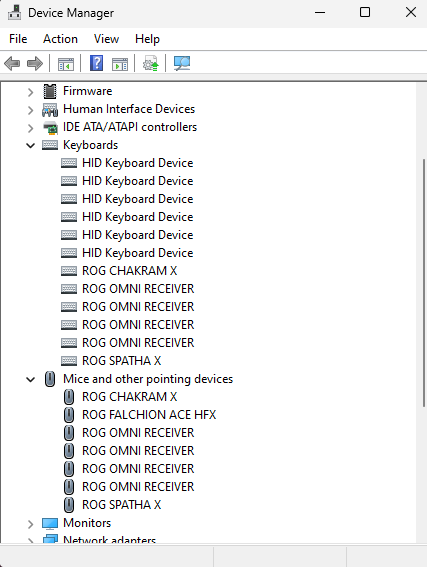Select ROG CHAKRAM X under Keyboards
Screen dimensions: 427x567
129,271
